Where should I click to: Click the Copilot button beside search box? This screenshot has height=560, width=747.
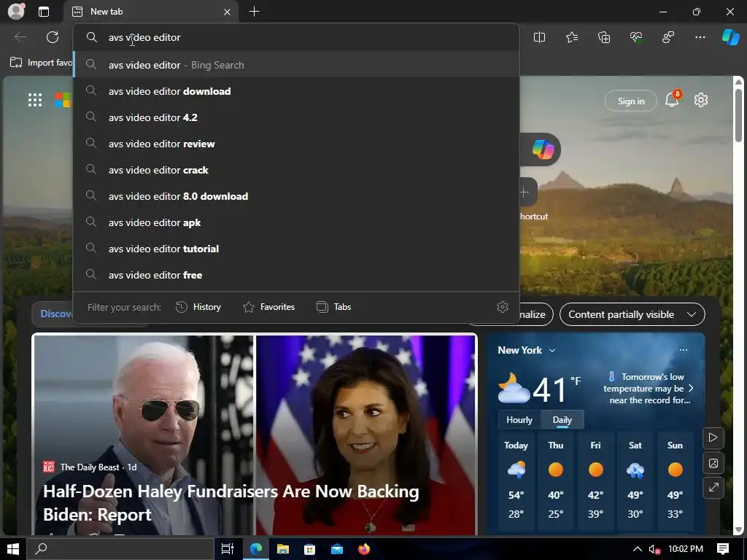[x=543, y=149]
